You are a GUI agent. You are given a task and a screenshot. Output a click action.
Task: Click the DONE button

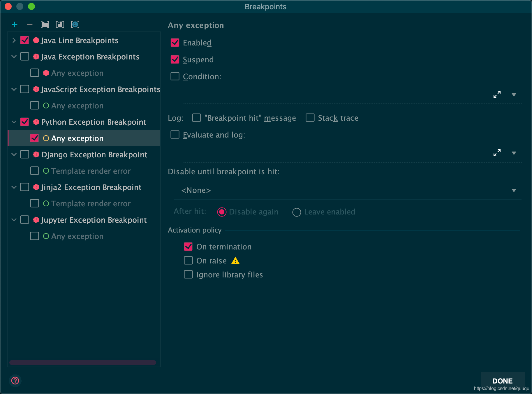[503, 381]
